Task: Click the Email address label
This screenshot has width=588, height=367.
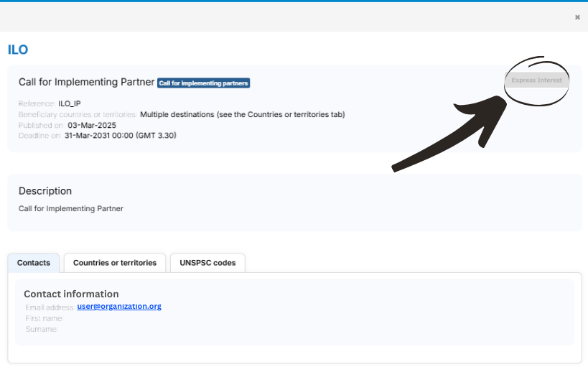Action: (50, 307)
